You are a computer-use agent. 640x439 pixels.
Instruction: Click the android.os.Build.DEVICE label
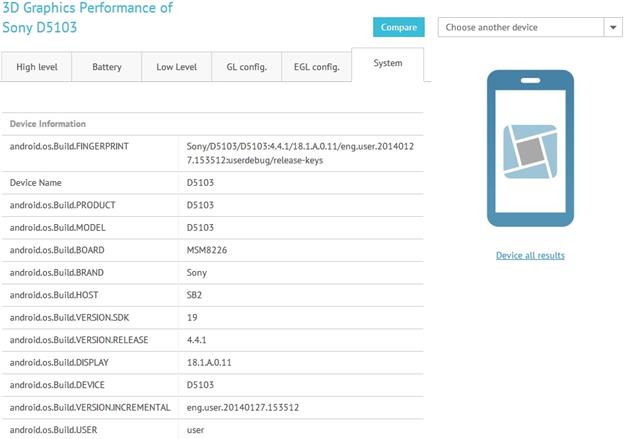point(57,384)
